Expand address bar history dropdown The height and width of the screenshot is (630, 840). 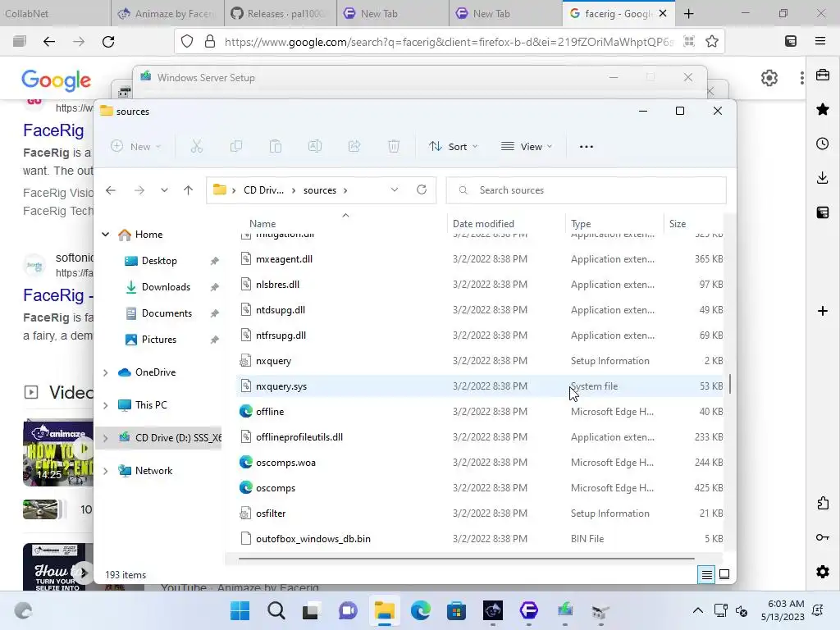pyautogui.click(x=395, y=189)
